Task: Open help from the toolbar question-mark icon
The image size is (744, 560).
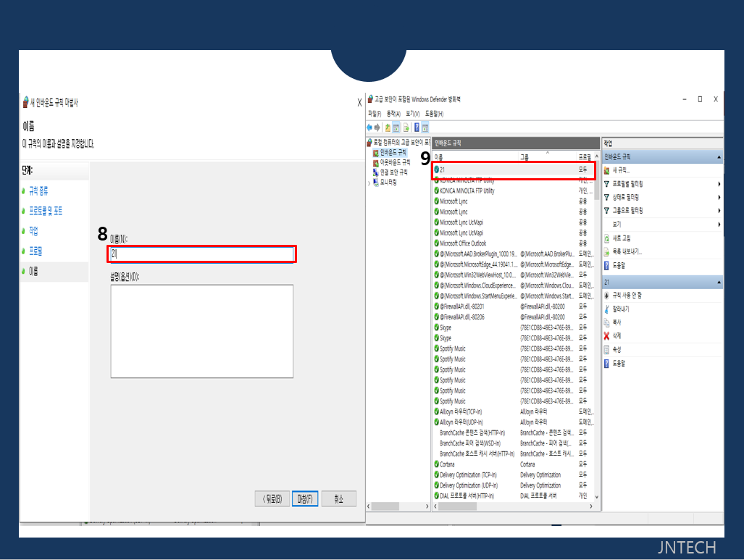Action: 417,128
